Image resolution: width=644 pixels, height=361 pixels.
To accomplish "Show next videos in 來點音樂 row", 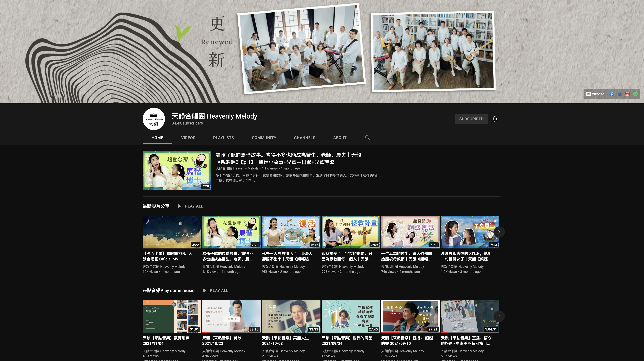I will click(x=499, y=316).
